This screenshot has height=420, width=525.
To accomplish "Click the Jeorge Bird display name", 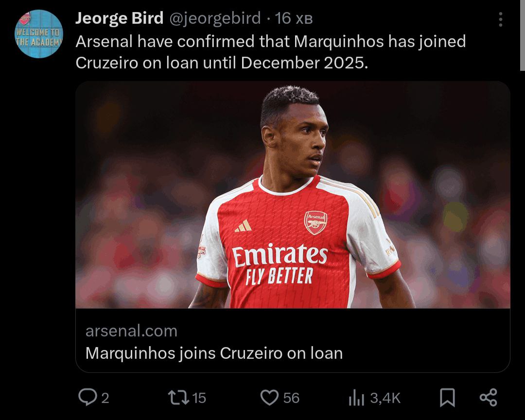I will pyautogui.click(x=119, y=18).
